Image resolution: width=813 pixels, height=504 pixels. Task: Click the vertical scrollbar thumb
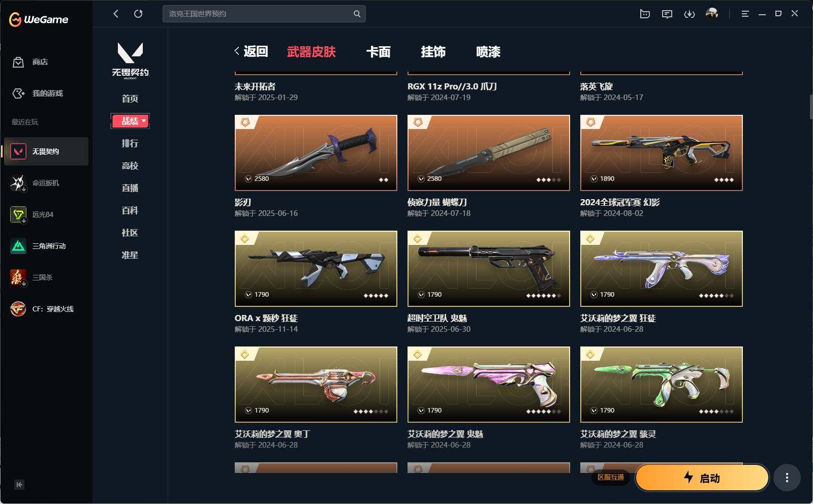point(811,107)
